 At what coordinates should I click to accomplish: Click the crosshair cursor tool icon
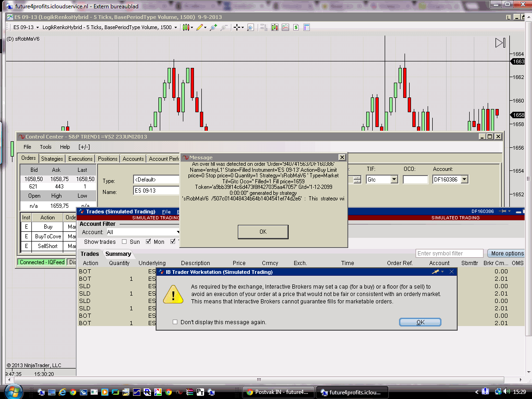coord(237,27)
